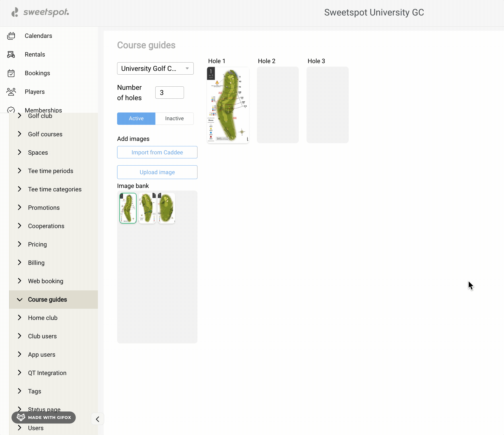Select first image in Image bank
Screen dimensions: 504x435
[x=128, y=208]
